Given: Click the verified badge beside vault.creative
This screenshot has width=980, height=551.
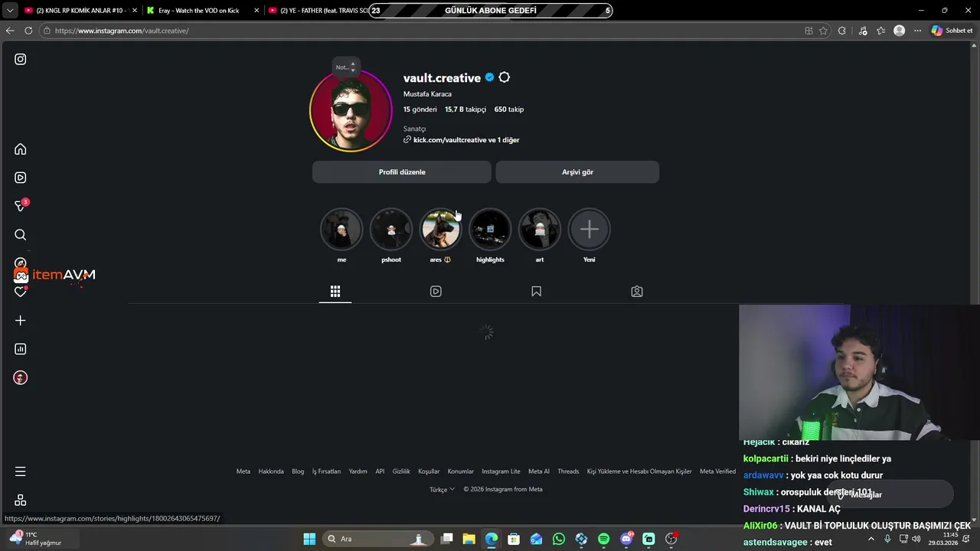Looking at the screenshot, I should point(489,77).
